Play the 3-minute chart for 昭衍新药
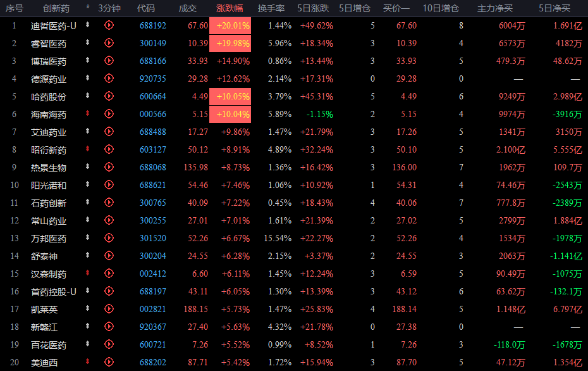Viewport: 588px width, 371px height. (109, 149)
